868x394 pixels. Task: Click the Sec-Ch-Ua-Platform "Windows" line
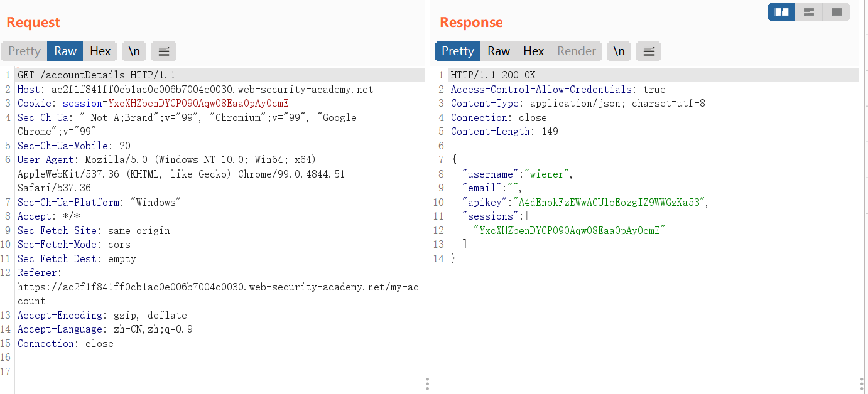(x=99, y=203)
